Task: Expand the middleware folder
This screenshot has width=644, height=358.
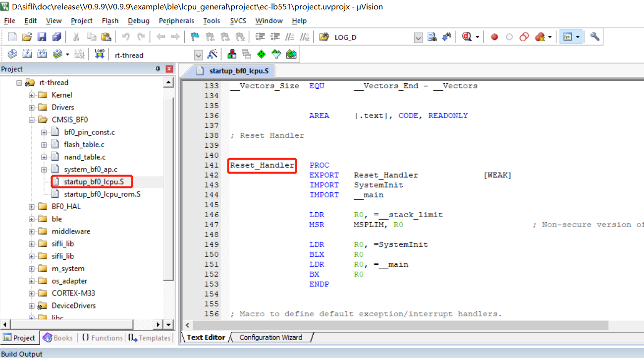Action: pos(32,231)
